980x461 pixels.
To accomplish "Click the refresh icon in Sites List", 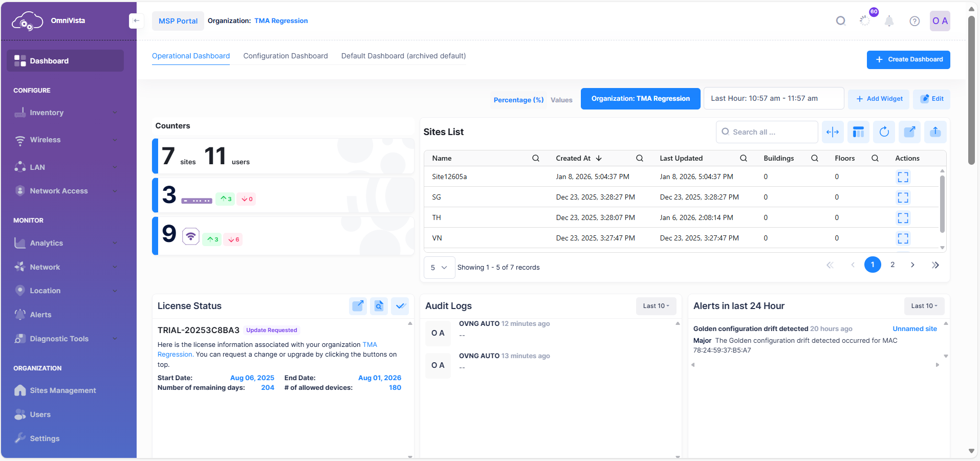I will coord(884,132).
